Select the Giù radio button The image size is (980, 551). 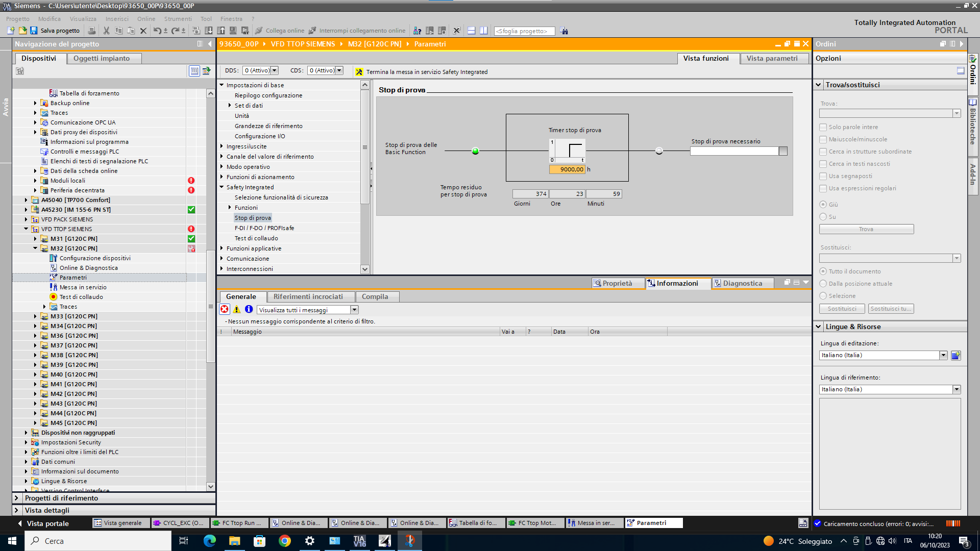[x=823, y=205]
